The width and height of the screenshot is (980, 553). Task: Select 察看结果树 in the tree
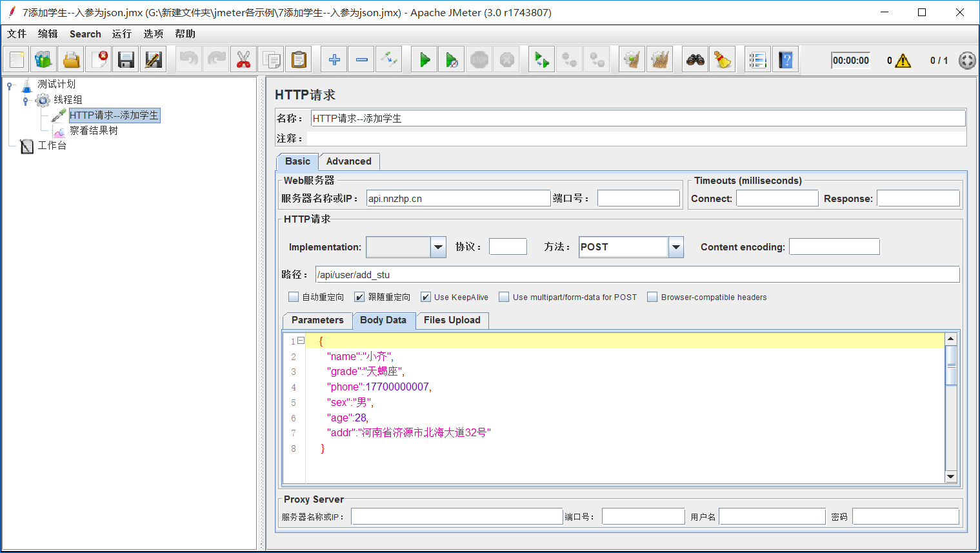tap(94, 130)
